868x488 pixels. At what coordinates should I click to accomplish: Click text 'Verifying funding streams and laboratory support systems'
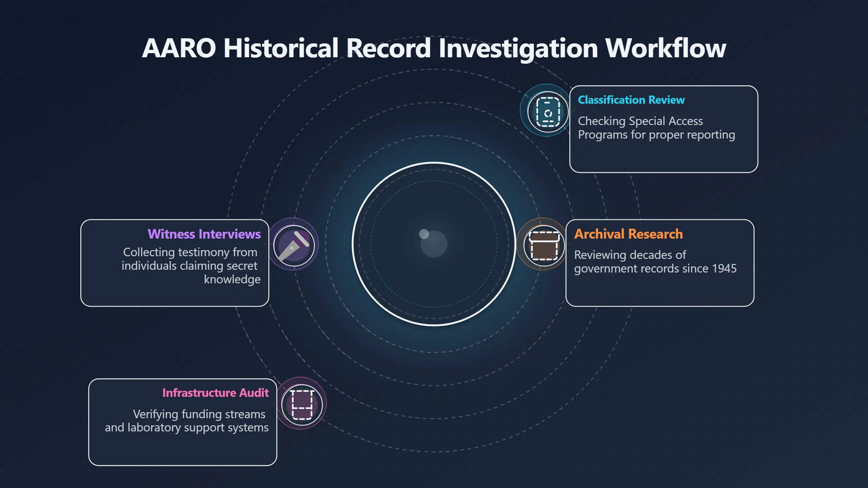click(x=186, y=421)
